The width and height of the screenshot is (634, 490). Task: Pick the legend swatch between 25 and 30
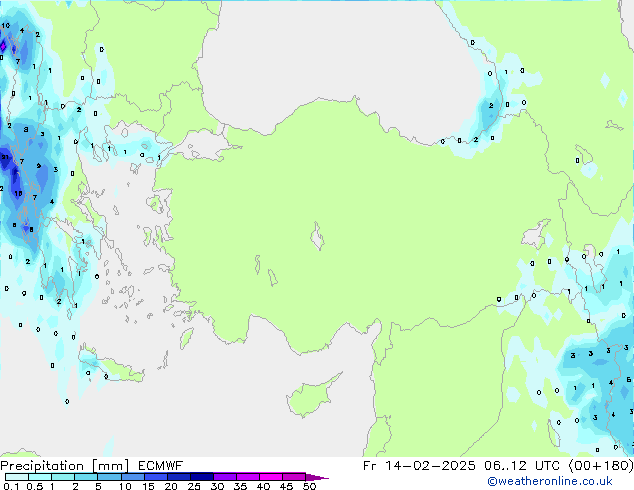pyautogui.click(x=205, y=477)
